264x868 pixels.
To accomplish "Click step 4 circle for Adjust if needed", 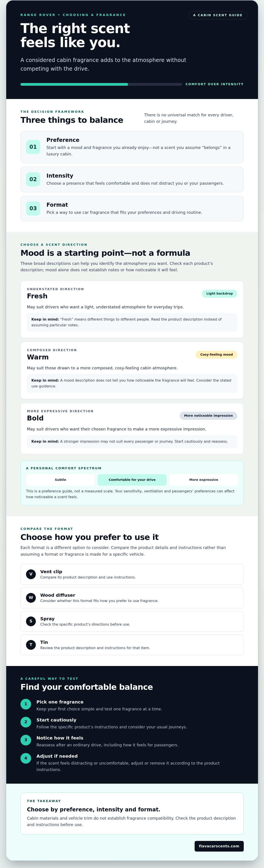I will coord(26,758).
